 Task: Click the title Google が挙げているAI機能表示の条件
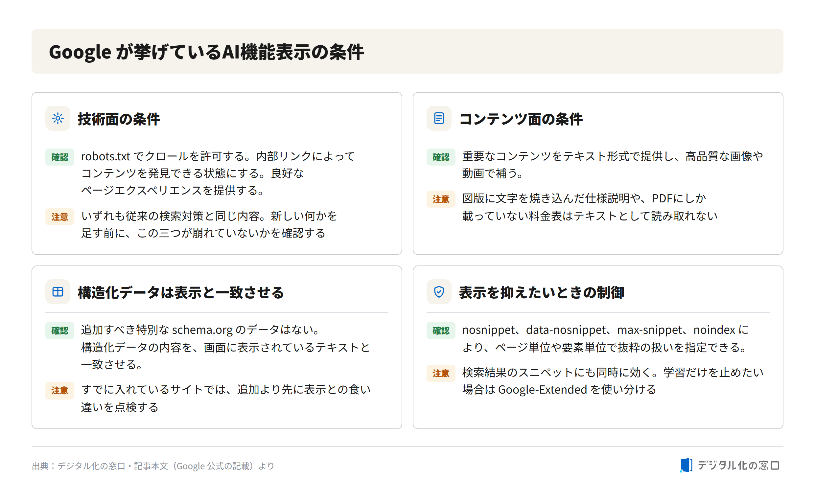[206, 52]
